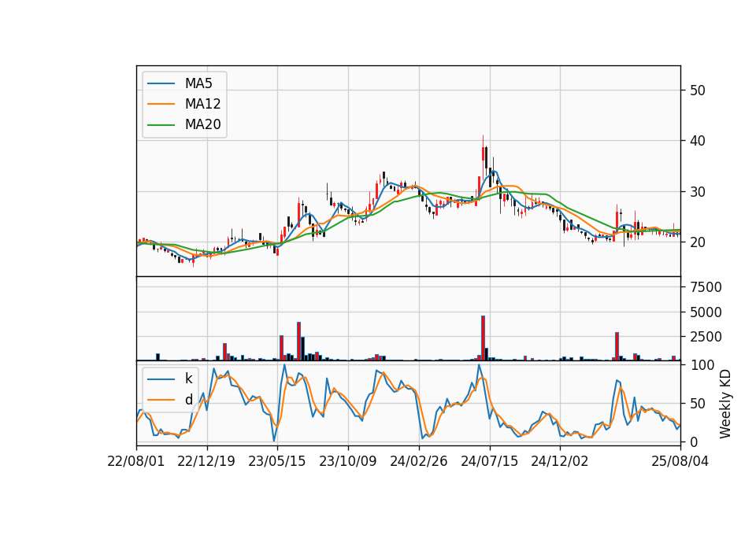Click the Weekly KD axis title
The width and height of the screenshot is (756, 543).
point(724,404)
